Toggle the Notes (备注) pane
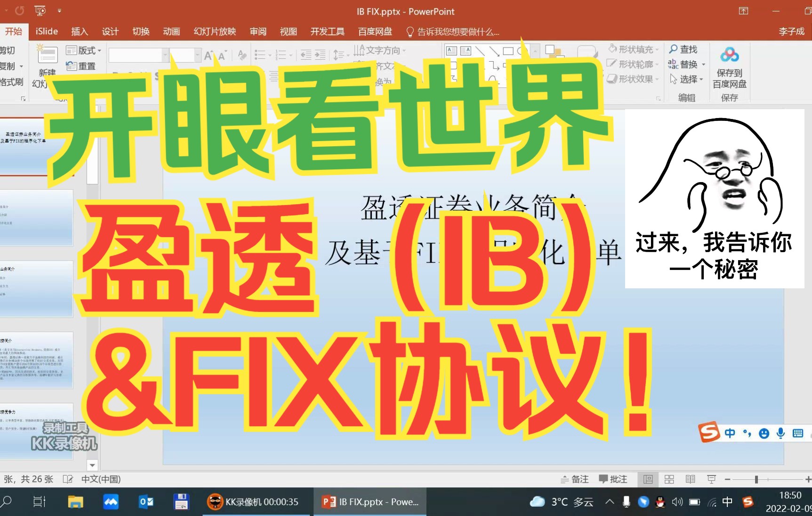Image resolution: width=812 pixels, height=516 pixels. click(575, 479)
